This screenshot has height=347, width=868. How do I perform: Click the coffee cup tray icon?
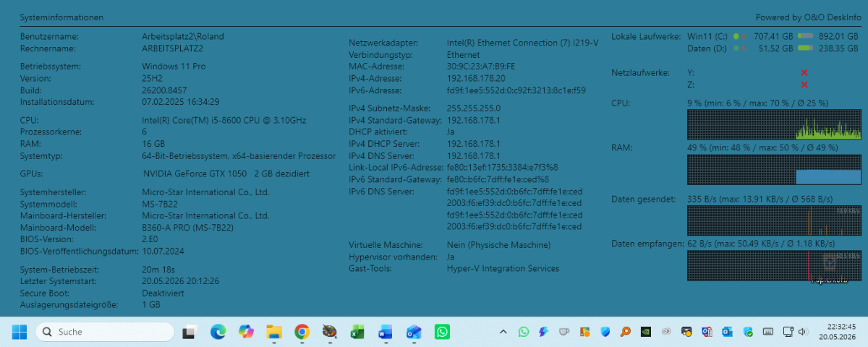pos(564,332)
